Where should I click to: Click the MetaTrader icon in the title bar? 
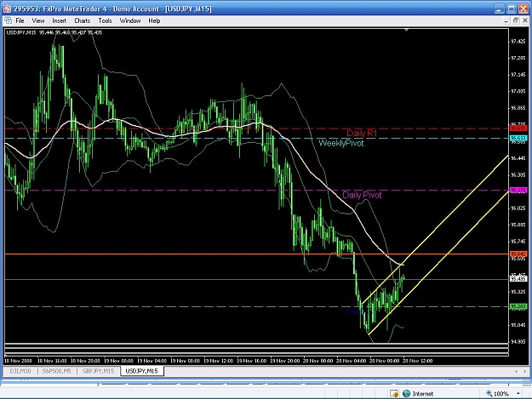(7, 9)
